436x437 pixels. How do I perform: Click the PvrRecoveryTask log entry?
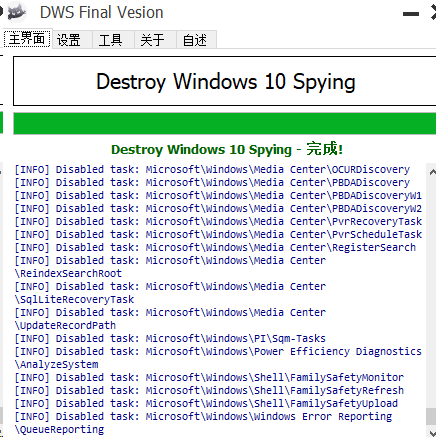tap(218, 222)
